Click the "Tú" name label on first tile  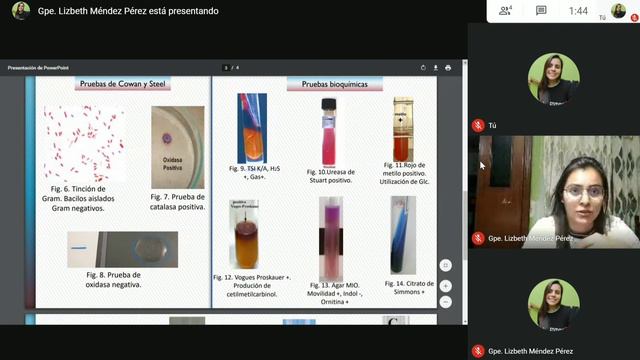pos(493,125)
